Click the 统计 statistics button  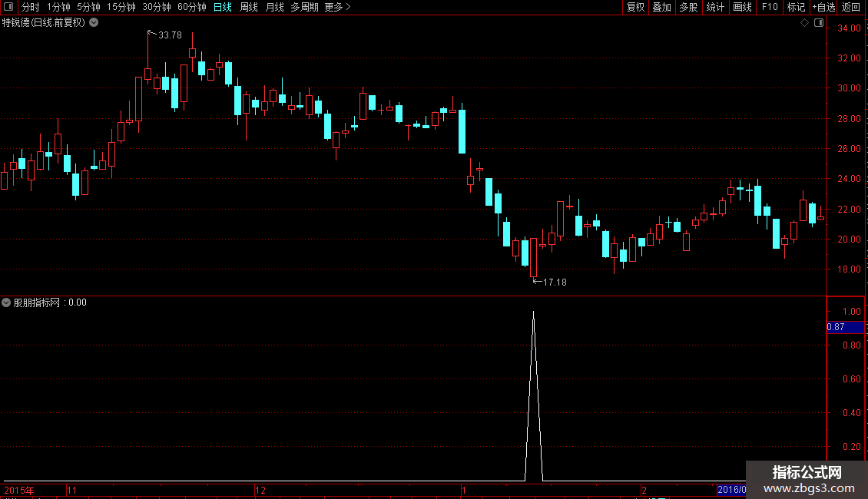[x=715, y=7]
